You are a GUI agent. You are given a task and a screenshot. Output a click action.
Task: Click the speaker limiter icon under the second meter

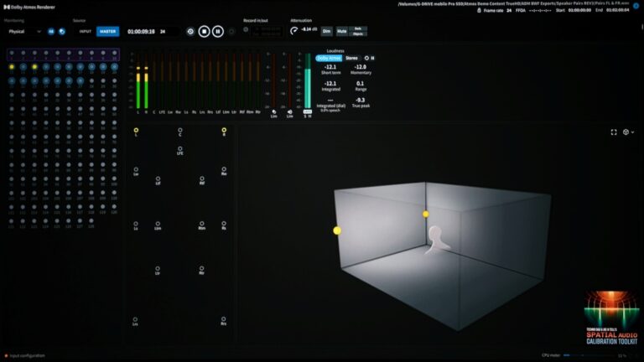point(289,112)
